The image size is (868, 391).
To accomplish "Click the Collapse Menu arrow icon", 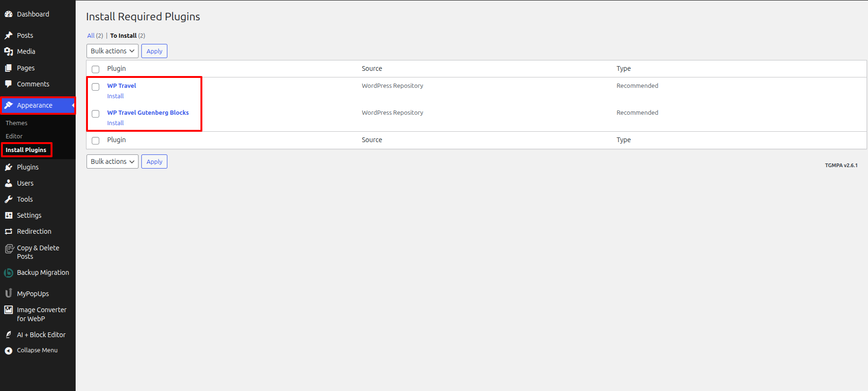I will click(9, 350).
